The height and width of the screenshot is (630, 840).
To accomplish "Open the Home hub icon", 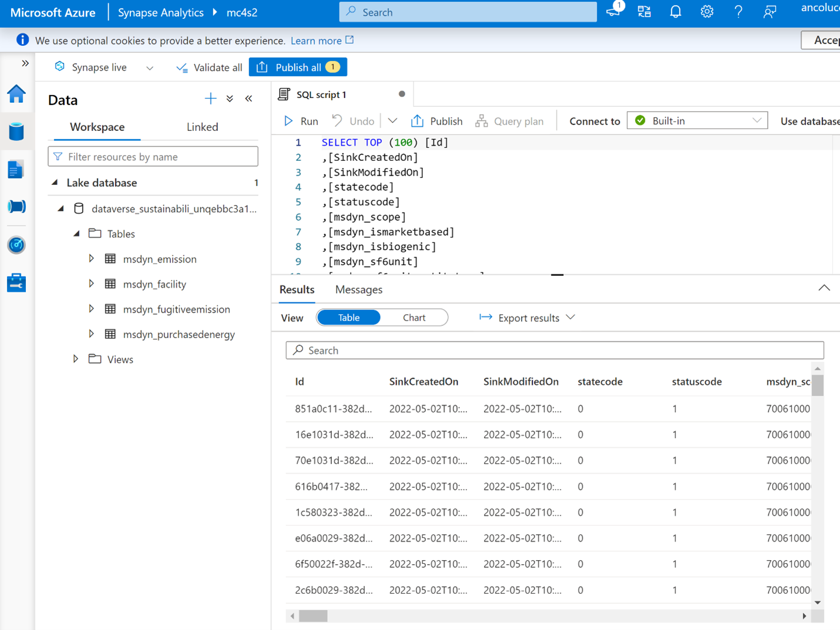I will tap(16, 94).
